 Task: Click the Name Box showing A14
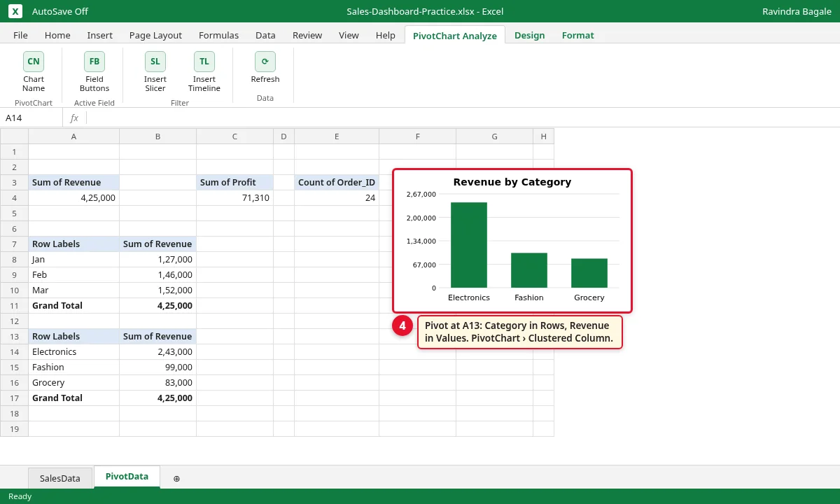(x=31, y=118)
